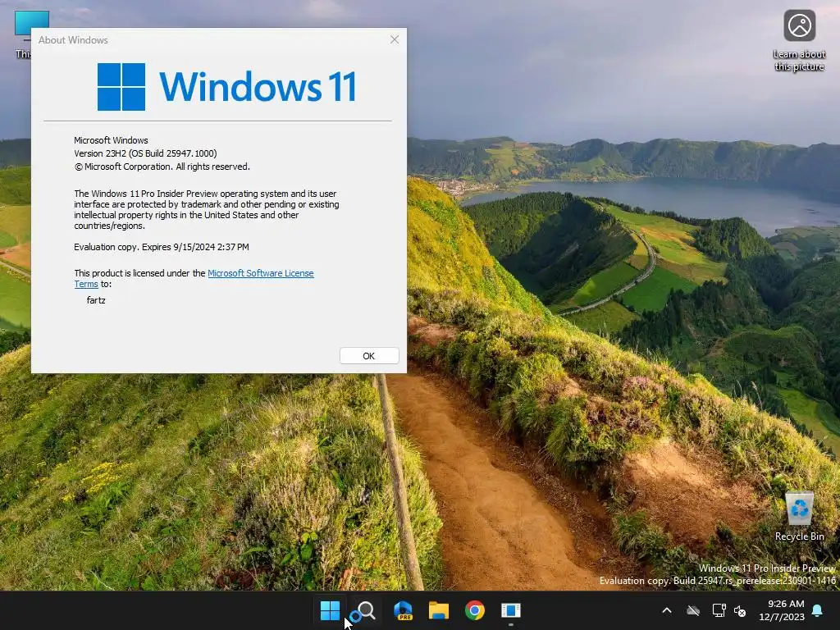Launch Microsoft Edge PRE from taskbar

[402, 610]
